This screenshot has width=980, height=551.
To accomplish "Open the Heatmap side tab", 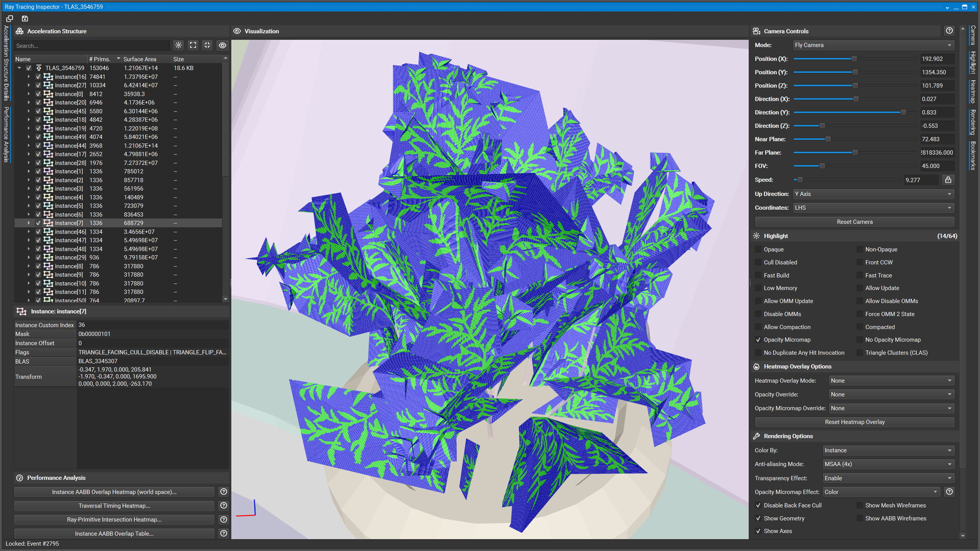I will point(973,92).
